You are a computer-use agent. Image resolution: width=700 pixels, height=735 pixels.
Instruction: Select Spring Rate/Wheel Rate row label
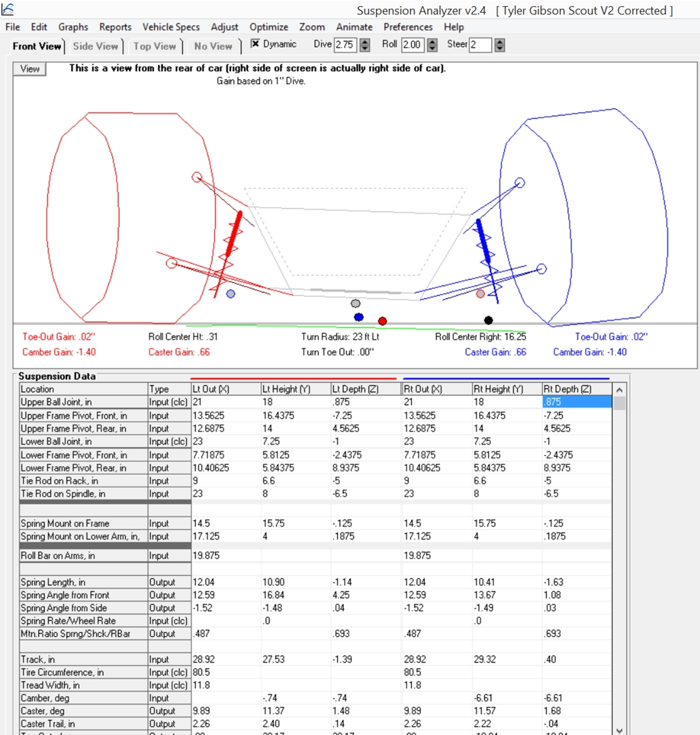click(x=83, y=621)
